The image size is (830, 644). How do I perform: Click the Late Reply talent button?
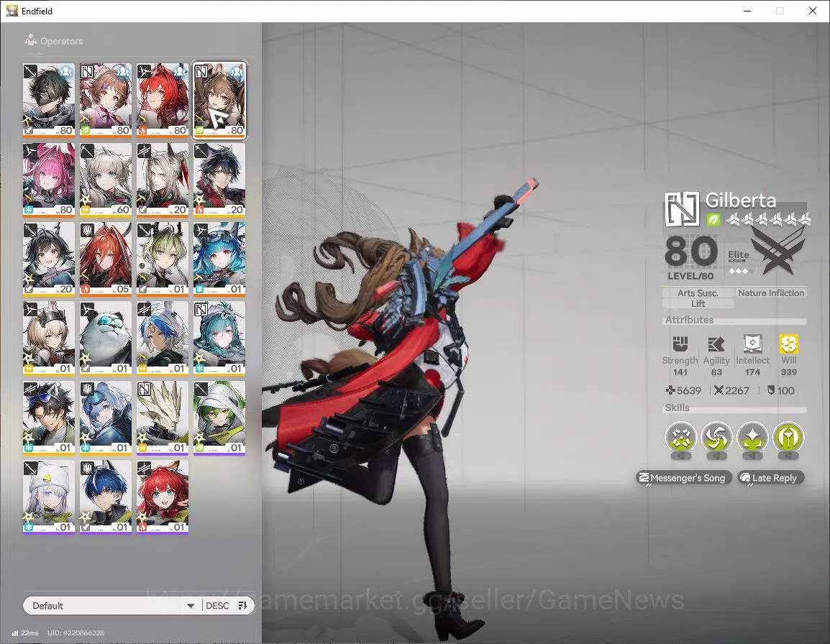[x=770, y=478]
